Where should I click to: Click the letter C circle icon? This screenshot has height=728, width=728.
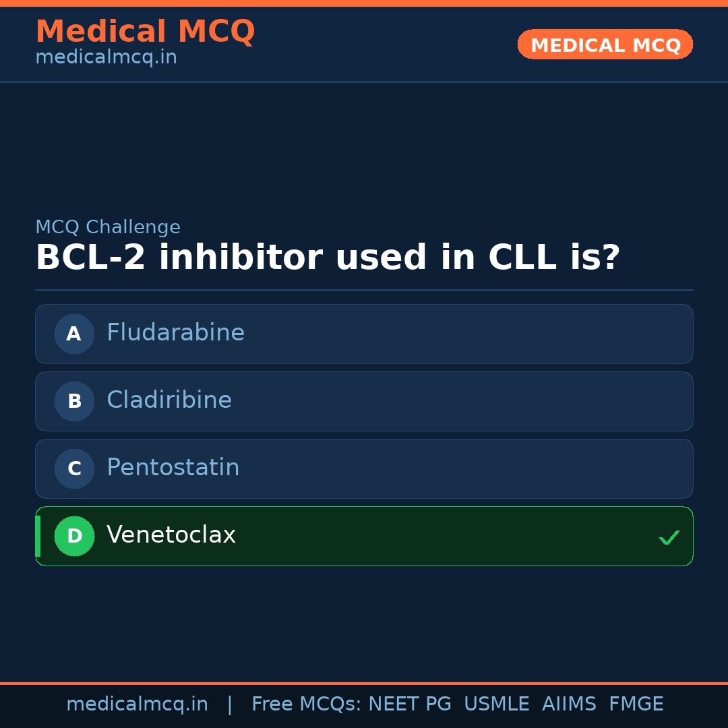click(x=74, y=468)
